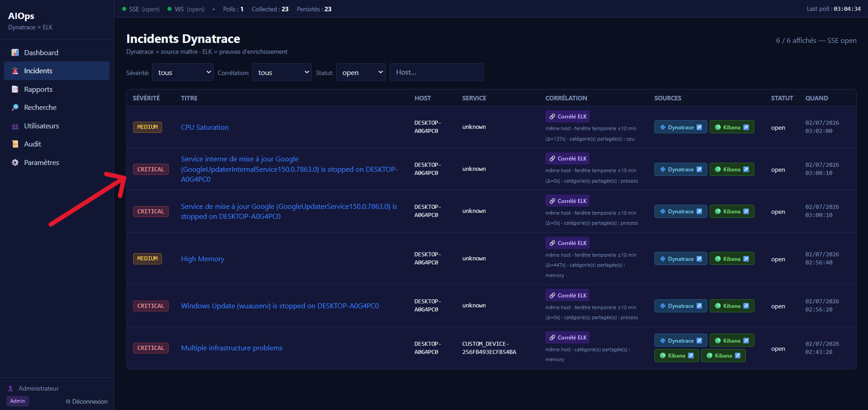Open Kibana source for Google Updater Internal Service
Viewport: 868px width, 410px height.
(732, 170)
